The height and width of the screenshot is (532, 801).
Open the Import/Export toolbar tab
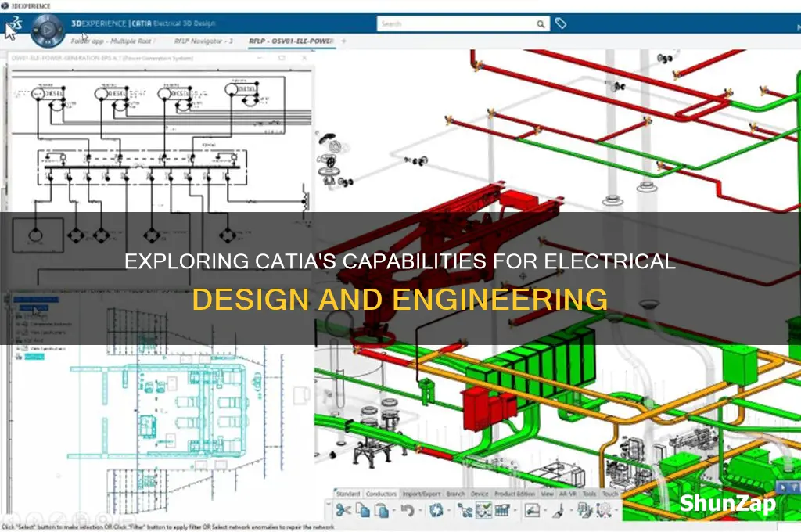pos(422,494)
